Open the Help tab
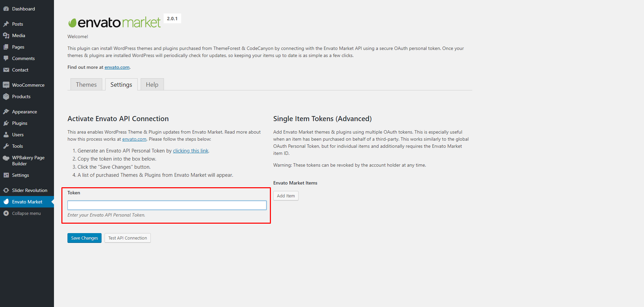This screenshot has height=307, width=644. click(x=152, y=85)
